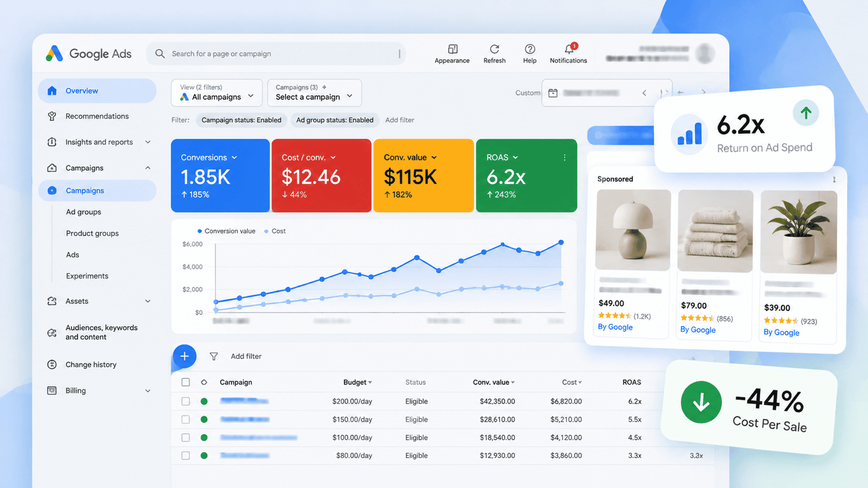The image size is (868, 488).
Task: Go to previous date range arrow
Action: coord(644,93)
